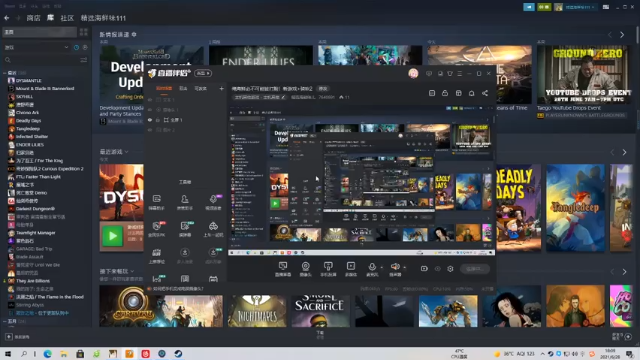
Task: Open the 精选海鲜味111 profile tab
Action: coord(103,18)
